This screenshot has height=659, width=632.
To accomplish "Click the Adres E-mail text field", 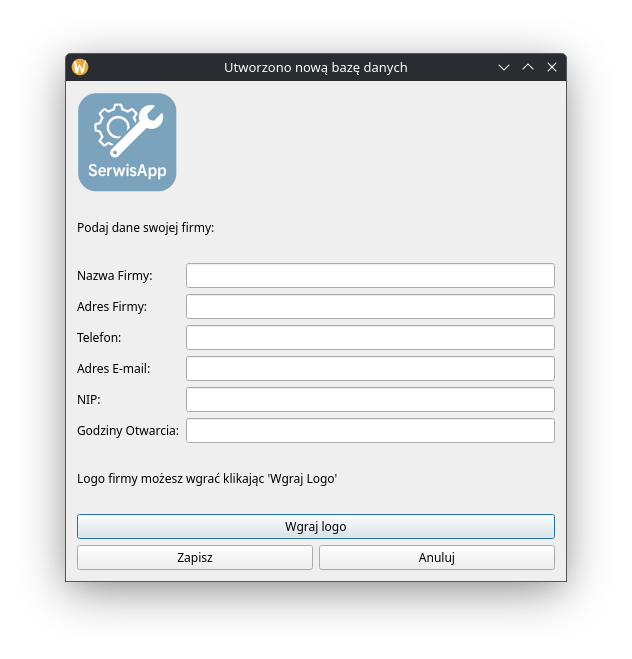I will pos(370,369).
